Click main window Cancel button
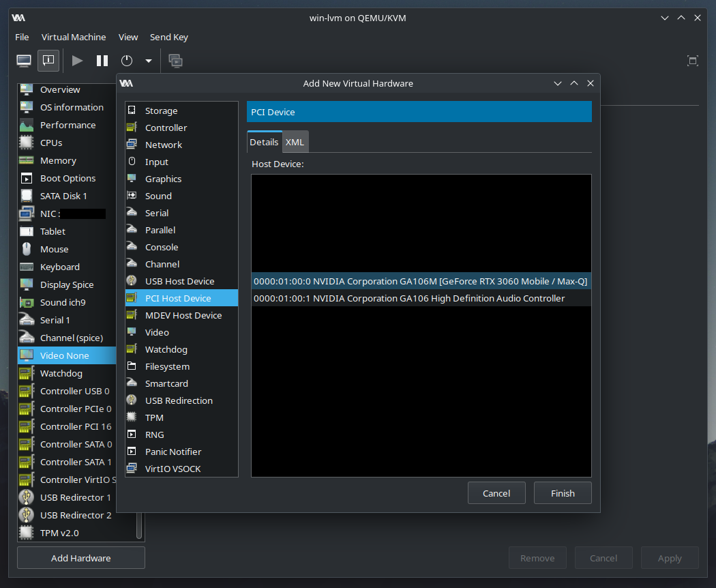 603,558
